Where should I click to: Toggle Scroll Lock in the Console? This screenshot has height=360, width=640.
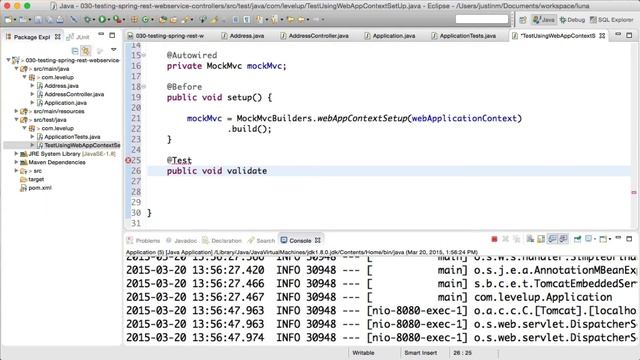point(541,239)
